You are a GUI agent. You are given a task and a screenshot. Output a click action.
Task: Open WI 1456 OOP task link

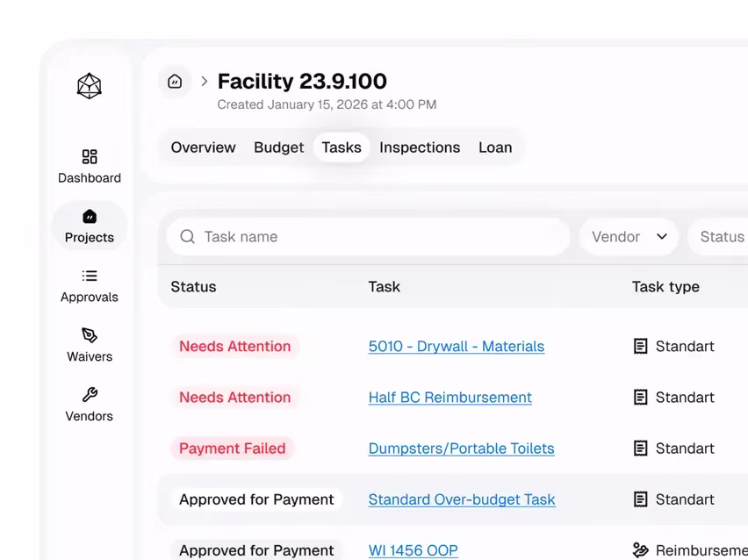414,550
